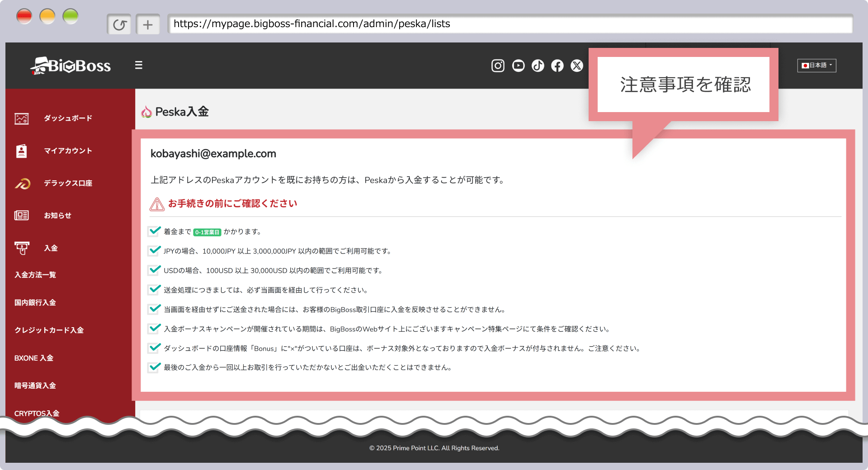Click the checkmark beside USDの場合 range notice

tap(155, 270)
